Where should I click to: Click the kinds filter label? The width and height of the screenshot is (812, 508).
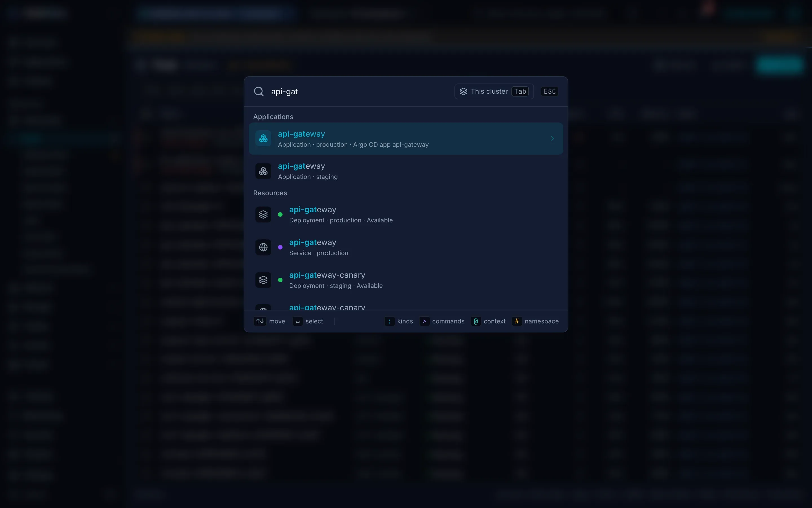(x=405, y=321)
